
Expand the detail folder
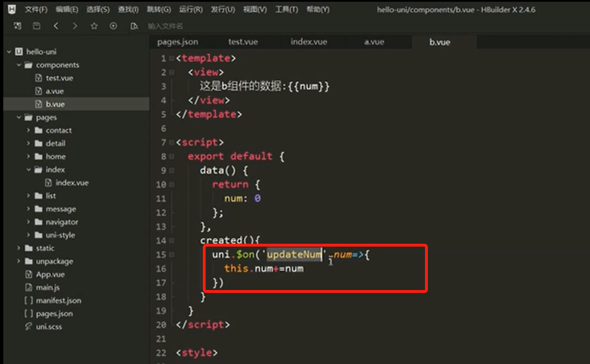28,143
